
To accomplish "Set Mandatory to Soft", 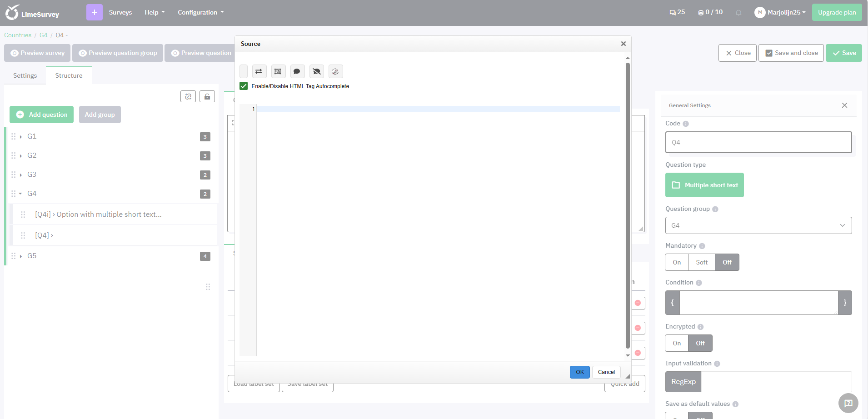I will 701,262.
